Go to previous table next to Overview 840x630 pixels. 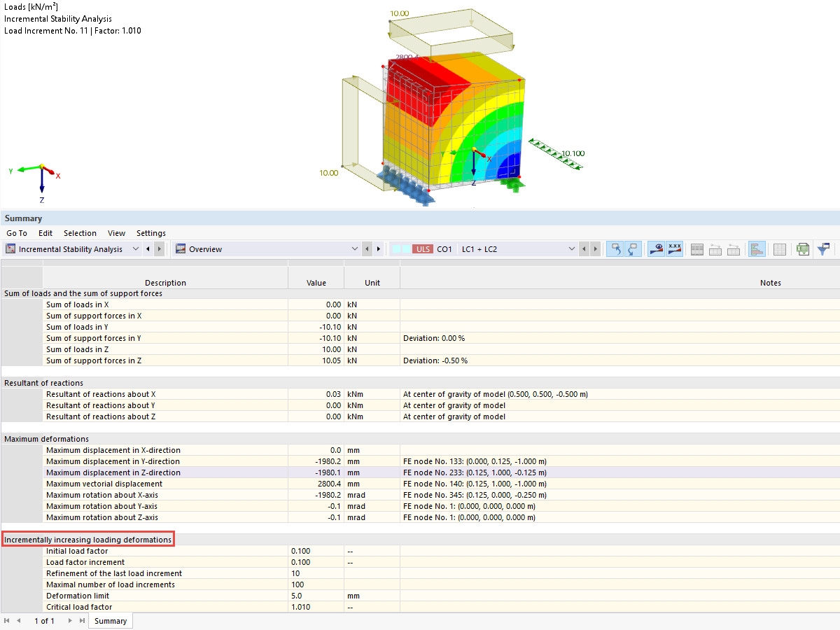(x=367, y=249)
